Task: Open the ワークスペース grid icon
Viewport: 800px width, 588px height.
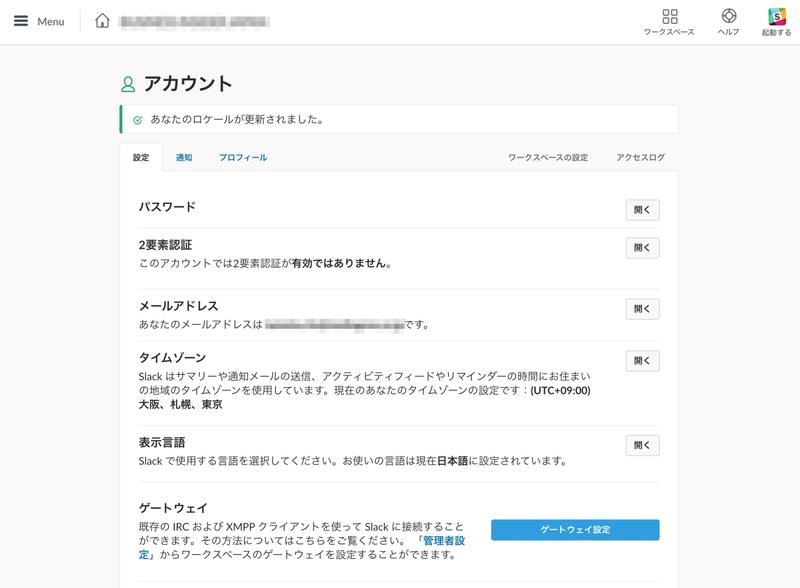Action: 669,16
